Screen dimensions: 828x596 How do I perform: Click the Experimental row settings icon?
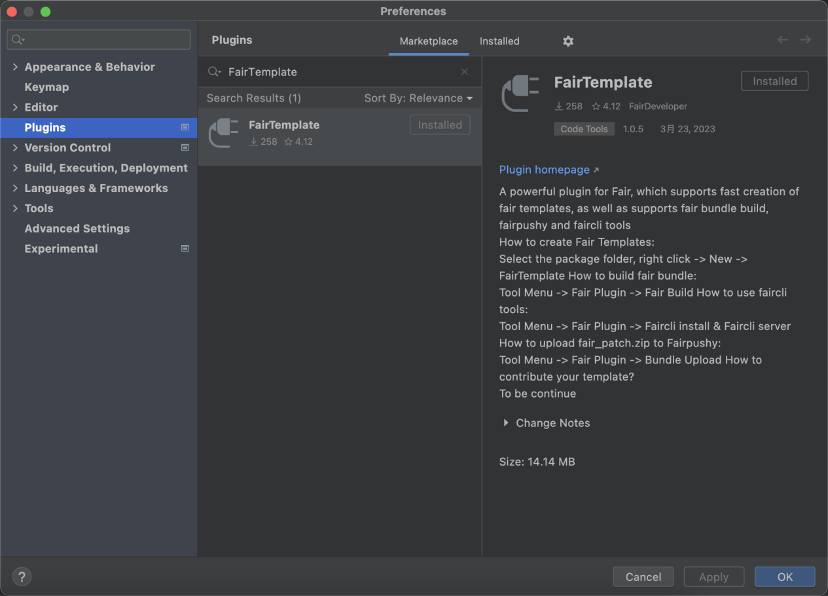tap(185, 249)
